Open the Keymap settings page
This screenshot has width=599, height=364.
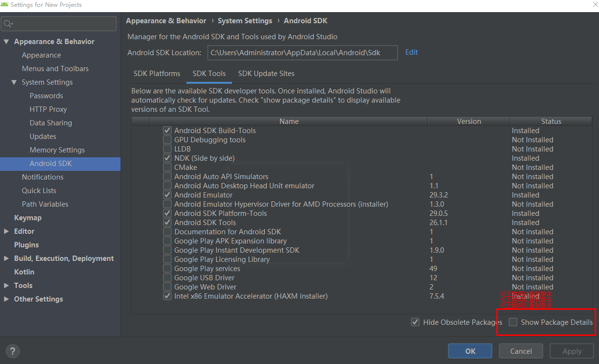pyautogui.click(x=28, y=218)
